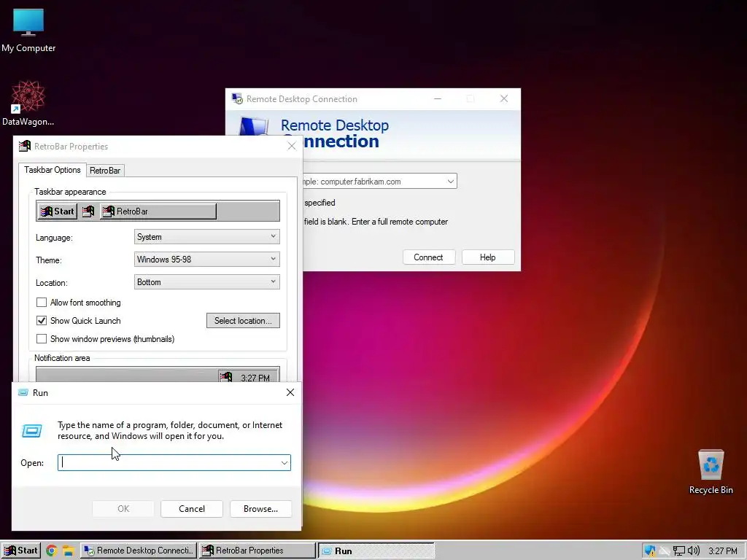Screen dimensions: 747x560
Task: Click the quick launch preview icon beside Start
Action: click(x=88, y=211)
